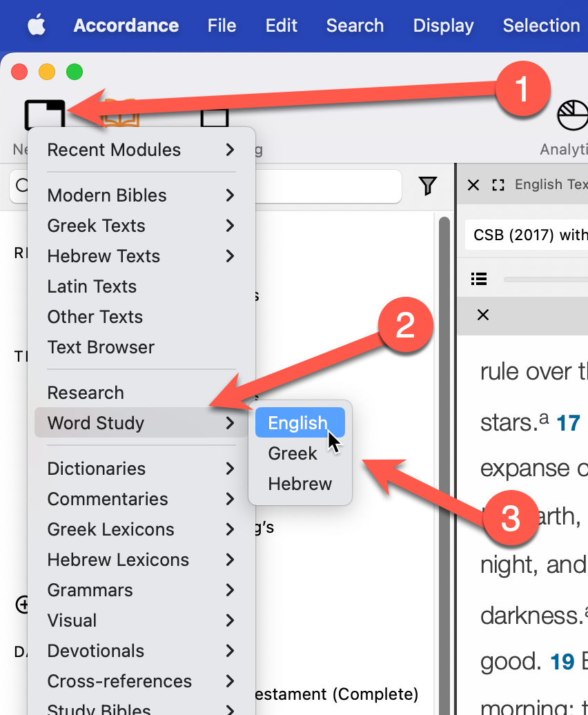Click the library vertical scrollbar
The image size is (588, 715).
444,465
